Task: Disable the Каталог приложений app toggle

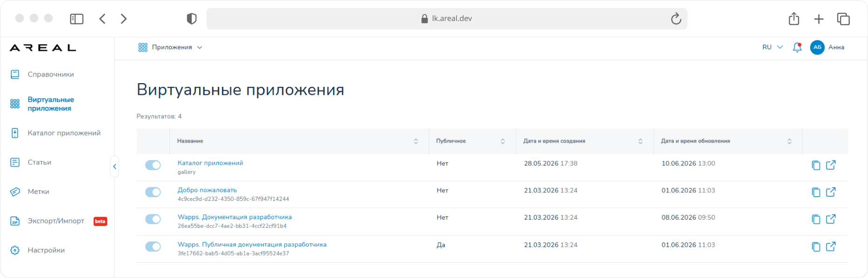Action: click(153, 165)
